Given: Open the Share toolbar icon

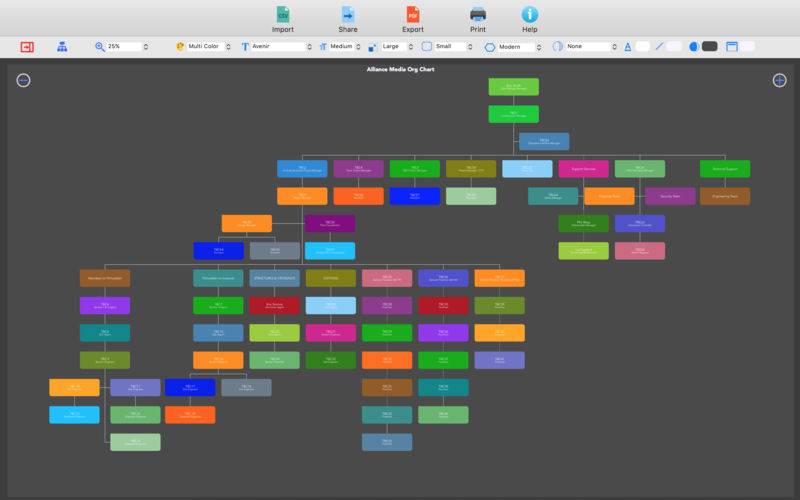Looking at the screenshot, I should click(347, 14).
